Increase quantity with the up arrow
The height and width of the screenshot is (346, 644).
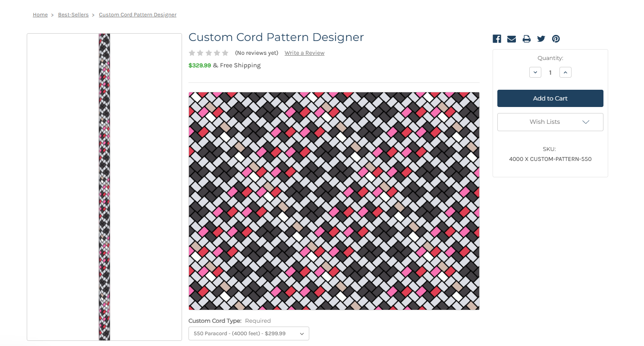[565, 72]
